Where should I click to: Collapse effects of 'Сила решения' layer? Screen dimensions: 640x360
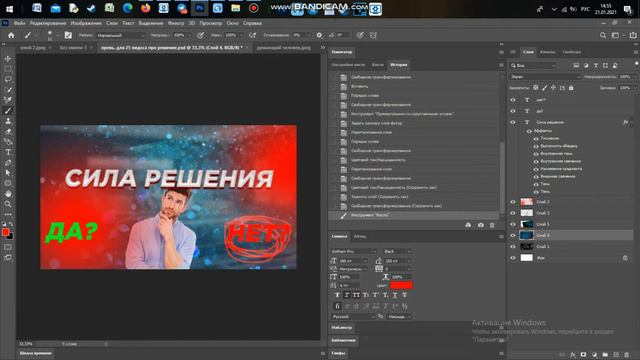click(x=632, y=122)
